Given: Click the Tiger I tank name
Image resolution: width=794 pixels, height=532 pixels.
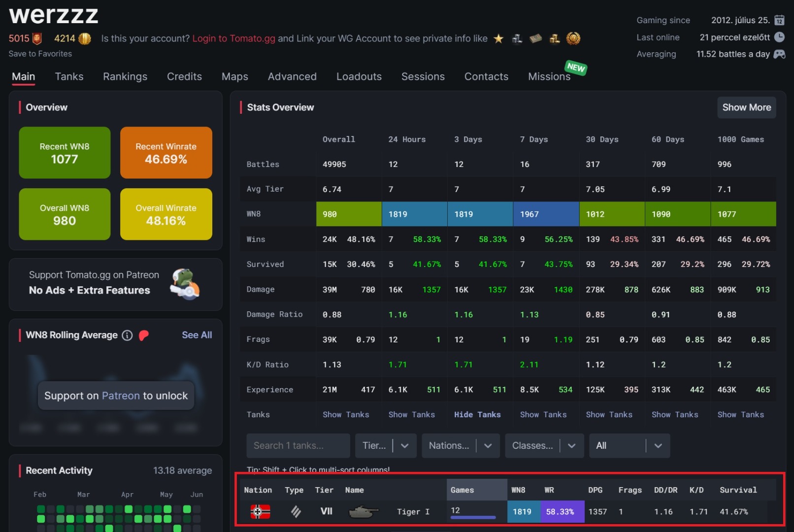Looking at the screenshot, I should (x=413, y=512).
